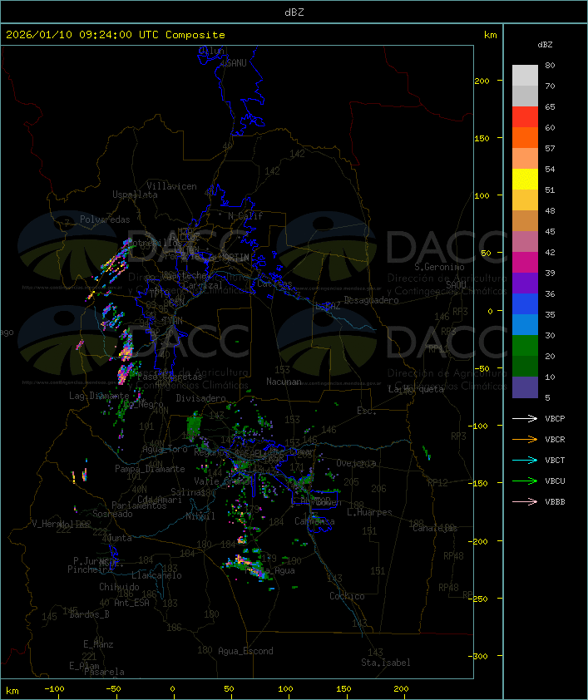Click the Sta.Isabel label on the map
Screen dimensions: 588x700
pyautogui.click(x=385, y=663)
